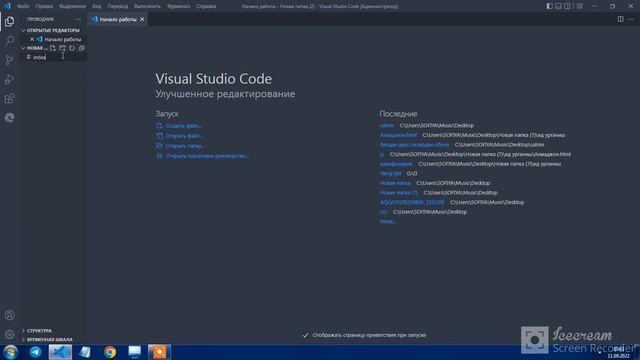Open recent item starting with AQ(VOY)
The image size is (640, 360).
[412, 202]
